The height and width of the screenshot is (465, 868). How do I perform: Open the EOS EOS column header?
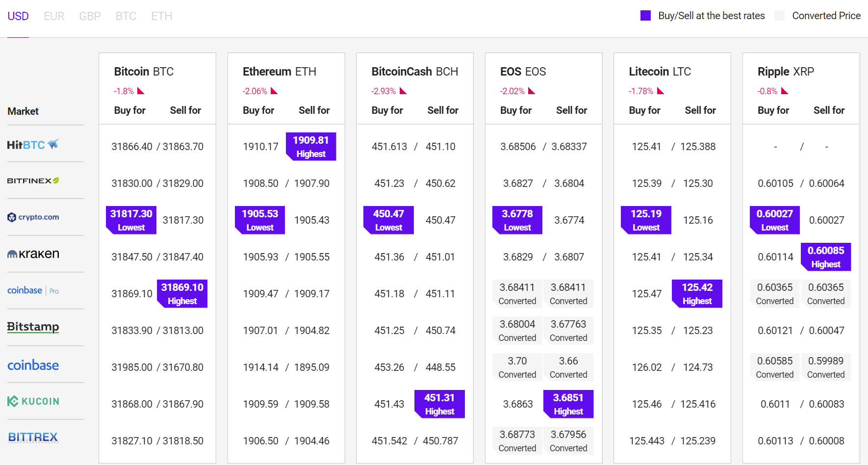pyautogui.click(x=523, y=72)
